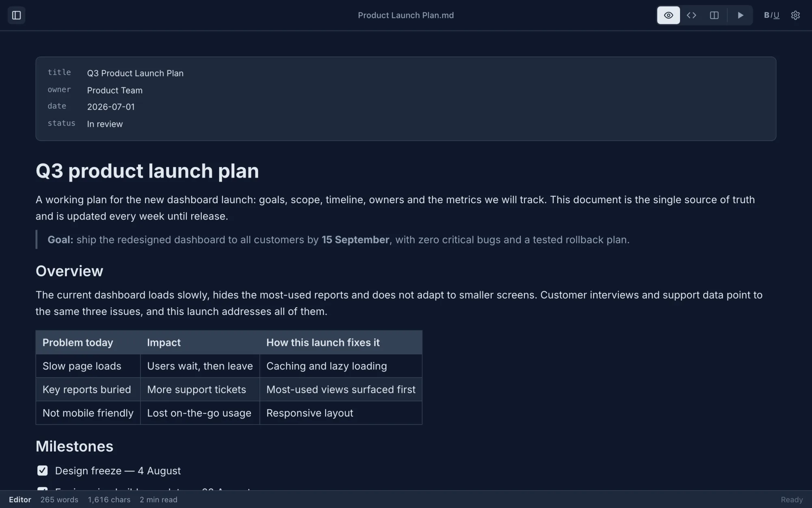The image size is (812, 508).
Task: Click the Caching and lazy loading cell
Action: click(x=341, y=366)
